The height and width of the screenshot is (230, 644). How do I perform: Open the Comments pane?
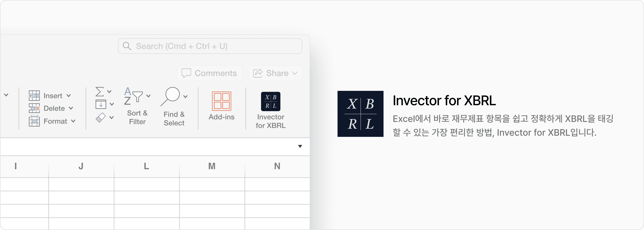click(x=209, y=73)
